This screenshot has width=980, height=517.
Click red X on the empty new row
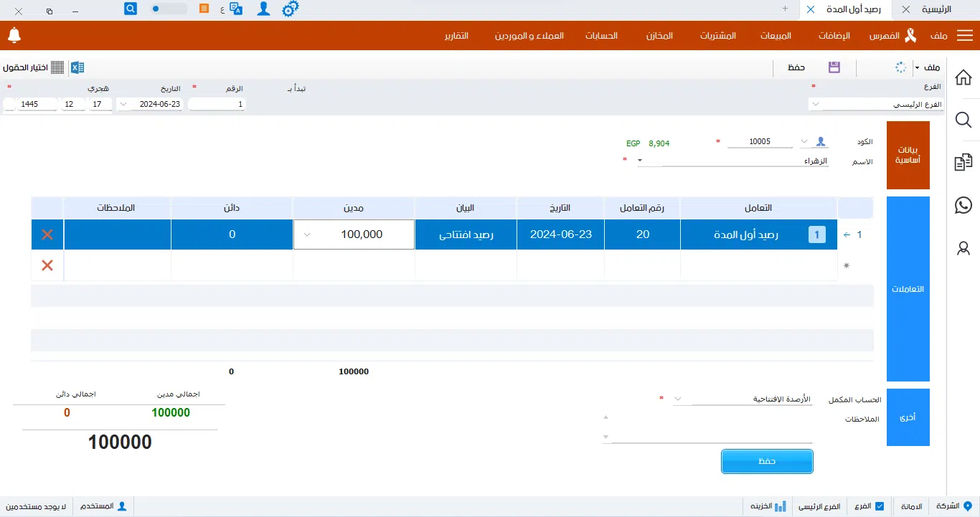tap(47, 265)
